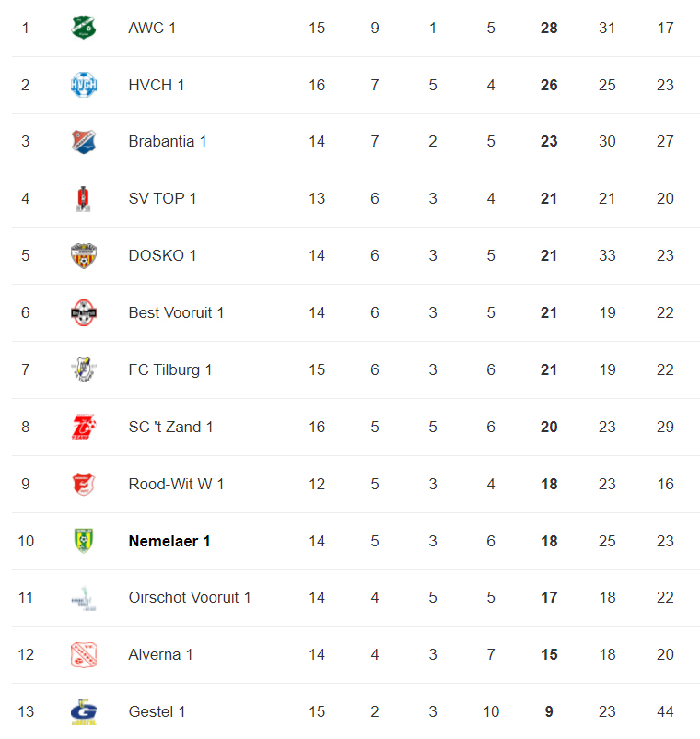Click the SC 't Zand 1 logo
700x739 pixels.
[84, 427]
